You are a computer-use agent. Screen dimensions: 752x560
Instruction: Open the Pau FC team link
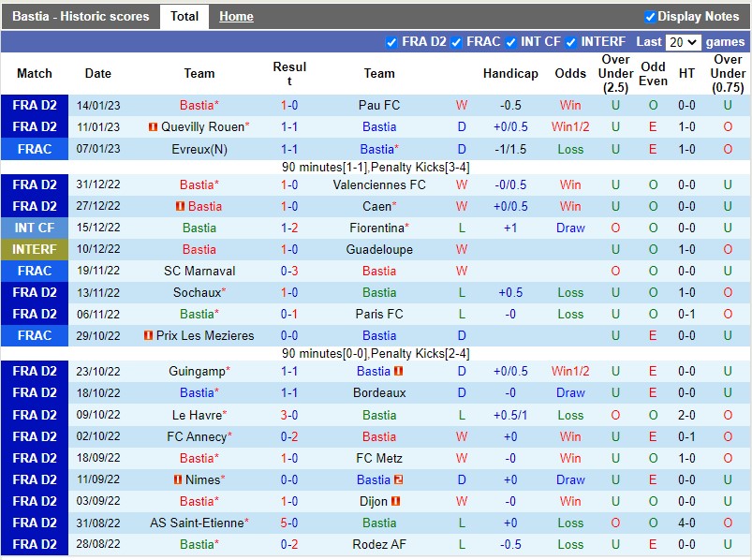[379, 106]
